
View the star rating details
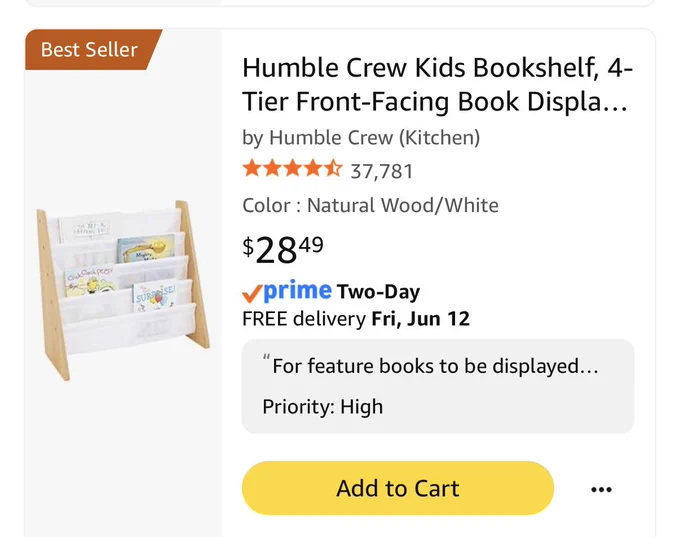coord(293,168)
